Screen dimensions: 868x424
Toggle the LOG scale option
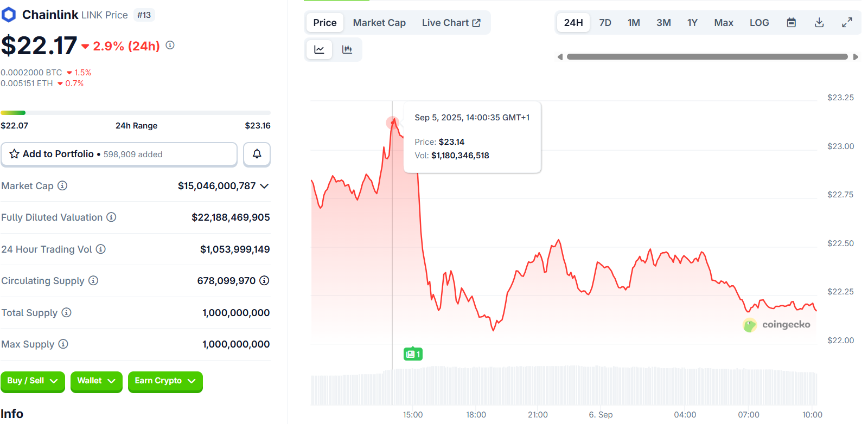tap(759, 23)
